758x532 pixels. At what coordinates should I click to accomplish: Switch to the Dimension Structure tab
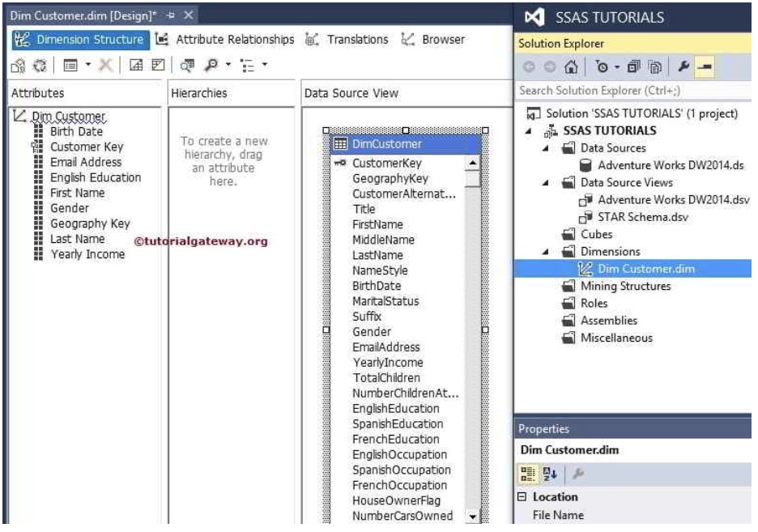81,40
